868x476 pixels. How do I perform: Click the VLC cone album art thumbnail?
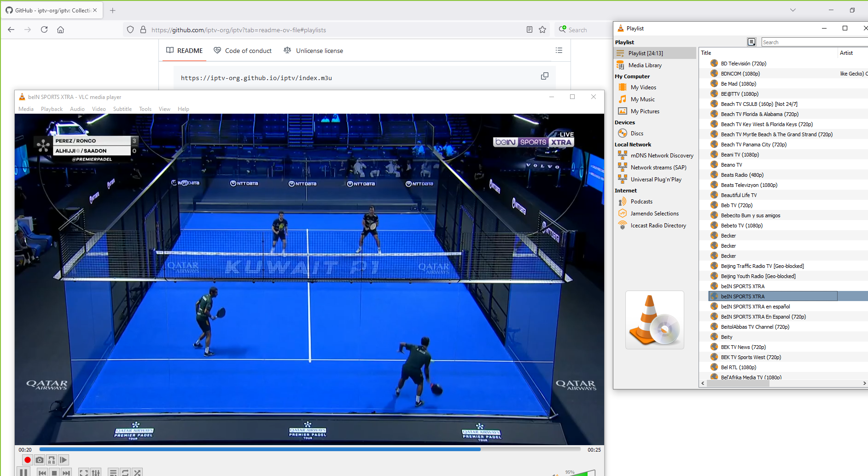pyautogui.click(x=655, y=320)
